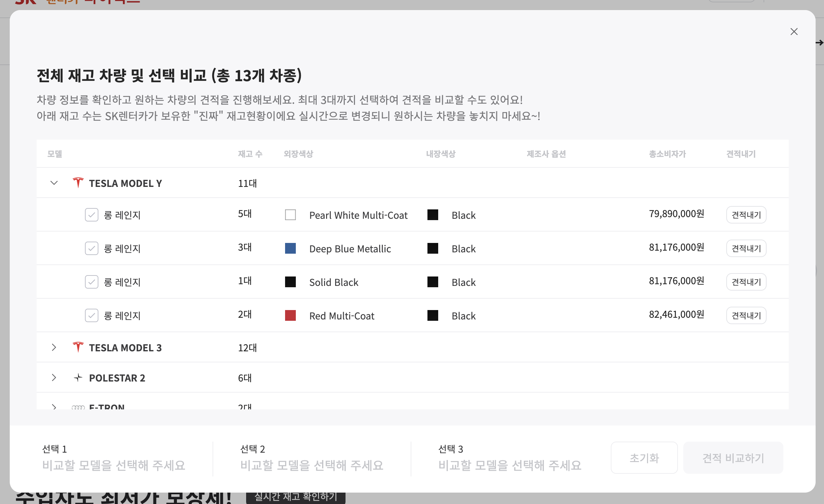Click 견적내기 for the Red Multi-Coat car
824x504 pixels.
[746, 315]
